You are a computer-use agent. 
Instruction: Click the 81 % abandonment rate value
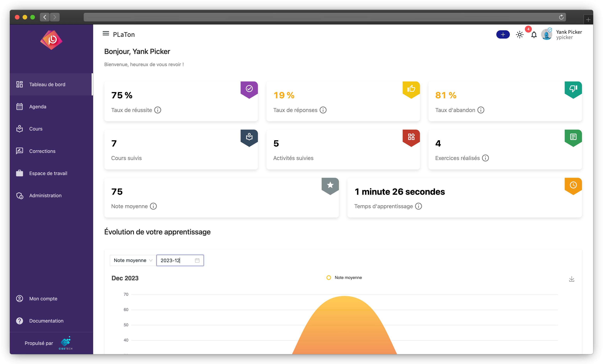click(446, 95)
